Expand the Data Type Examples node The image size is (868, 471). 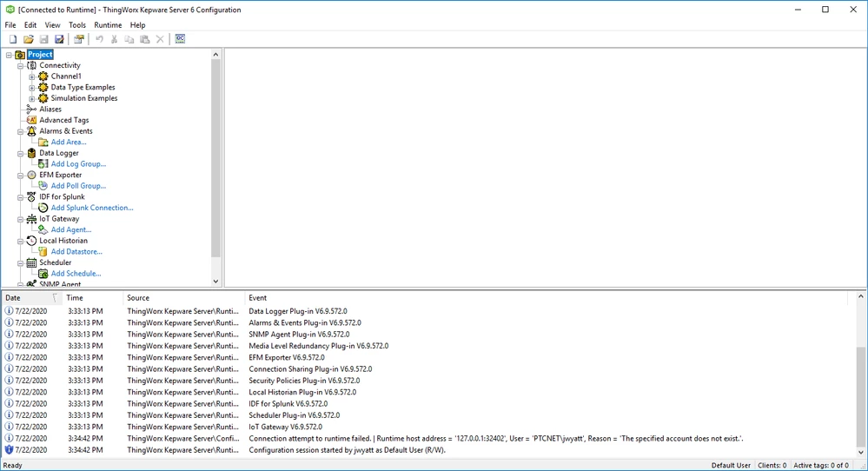coord(32,88)
